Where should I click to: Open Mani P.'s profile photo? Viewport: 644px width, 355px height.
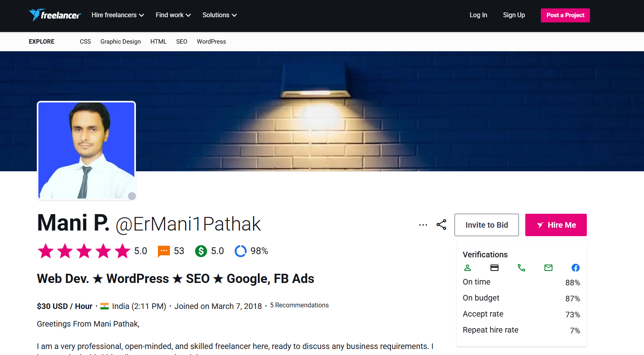(x=86, y=150)
